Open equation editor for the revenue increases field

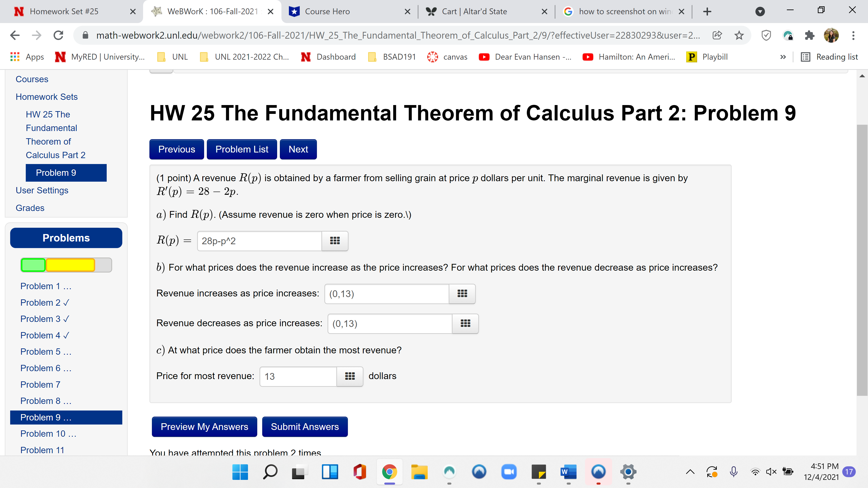(462, 294)
